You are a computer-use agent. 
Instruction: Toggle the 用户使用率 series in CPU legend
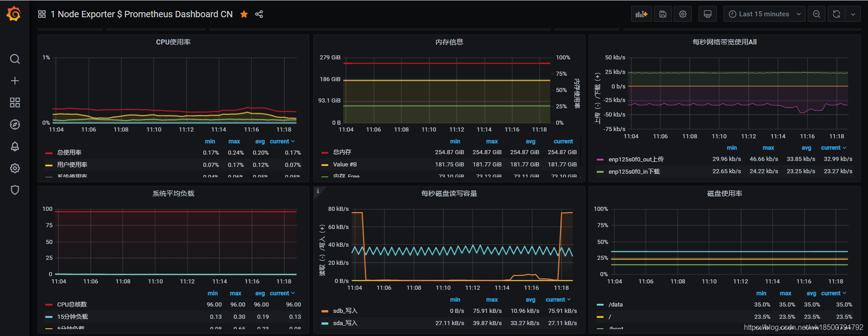(72, 165)
